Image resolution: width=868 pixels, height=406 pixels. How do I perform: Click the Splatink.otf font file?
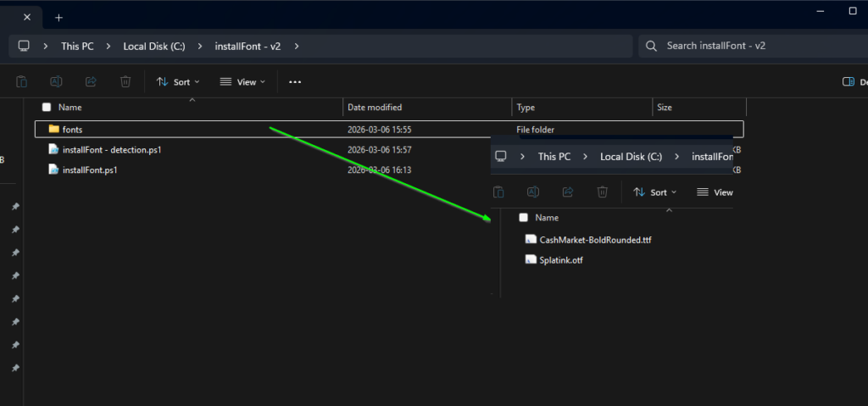coord(560,260)
